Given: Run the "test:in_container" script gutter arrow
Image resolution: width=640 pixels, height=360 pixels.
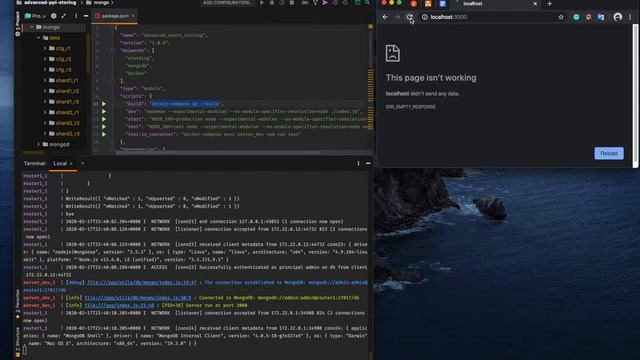Looking at the screenshot, I should (x=104, y=134).
